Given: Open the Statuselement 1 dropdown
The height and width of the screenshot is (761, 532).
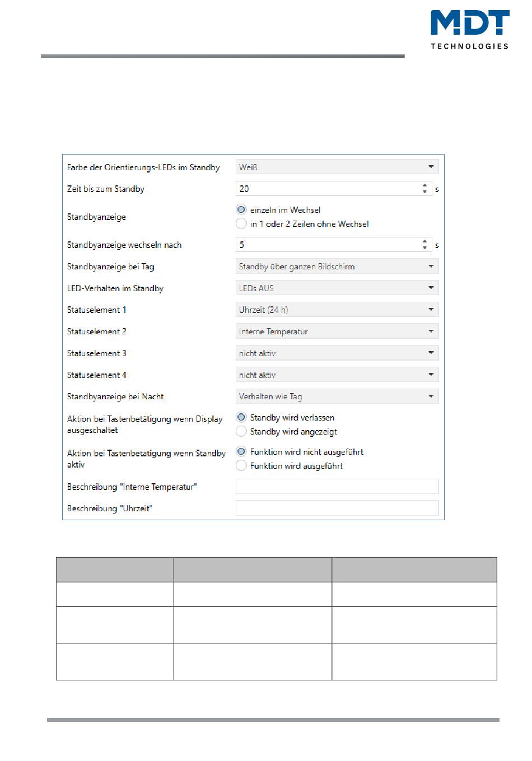Looking at the screenshot, I should pos(337,310).
